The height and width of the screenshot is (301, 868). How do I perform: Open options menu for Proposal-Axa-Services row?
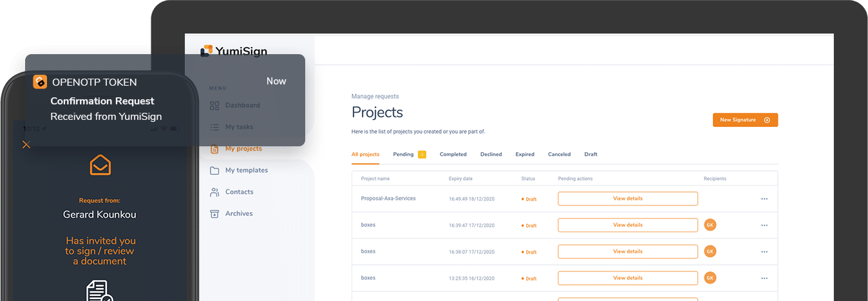(764, 199)
